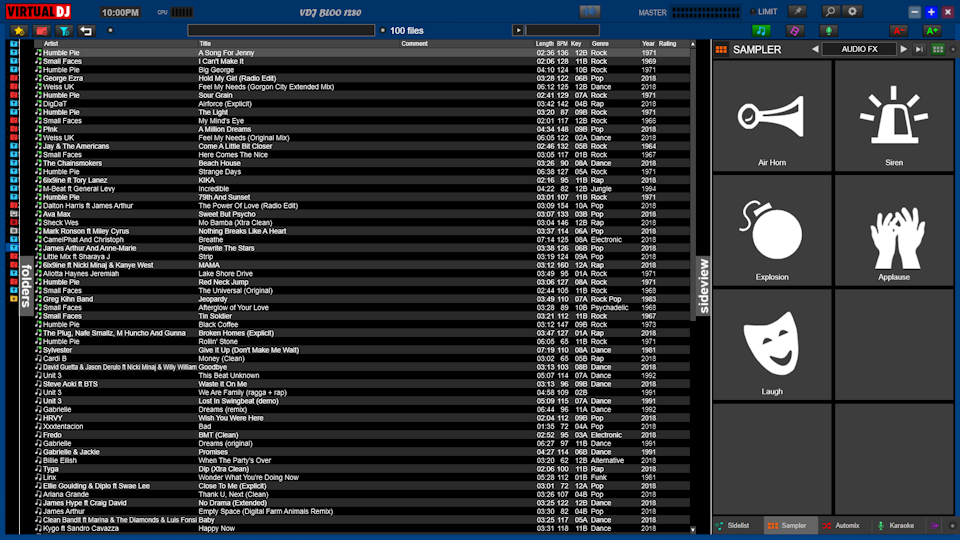
Task: Show music files with green note icon
Action: tap(760, 31)
